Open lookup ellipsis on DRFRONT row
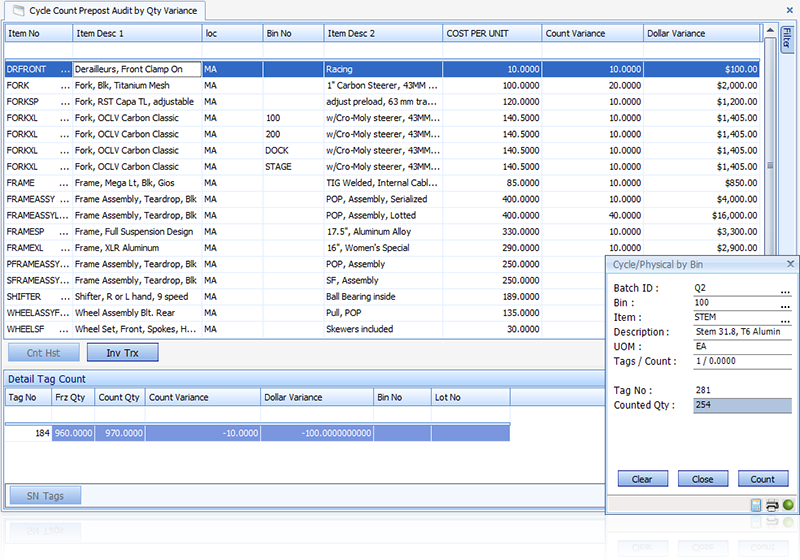Screen dimensions: 800x560 67,70
